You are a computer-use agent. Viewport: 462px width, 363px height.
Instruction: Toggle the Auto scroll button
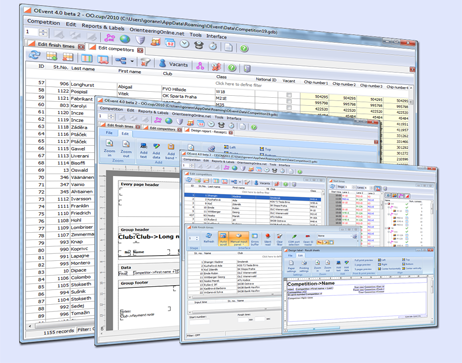(x=223, y=238)
